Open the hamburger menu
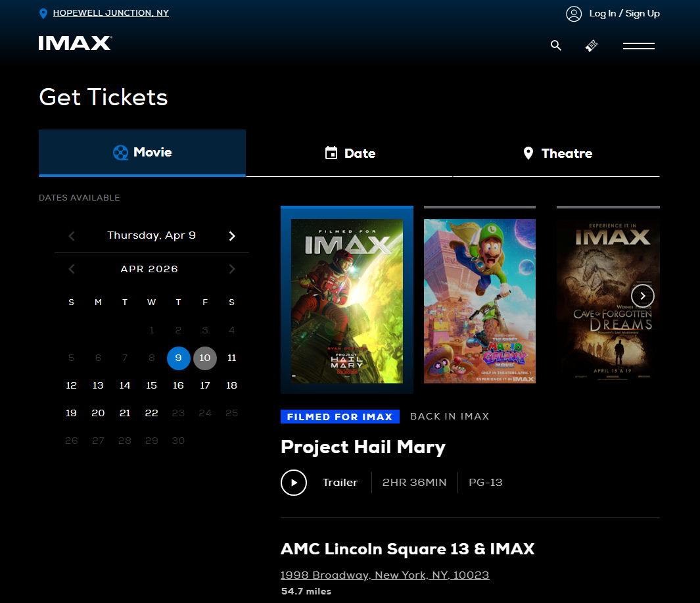 click(x=639, y=45)
